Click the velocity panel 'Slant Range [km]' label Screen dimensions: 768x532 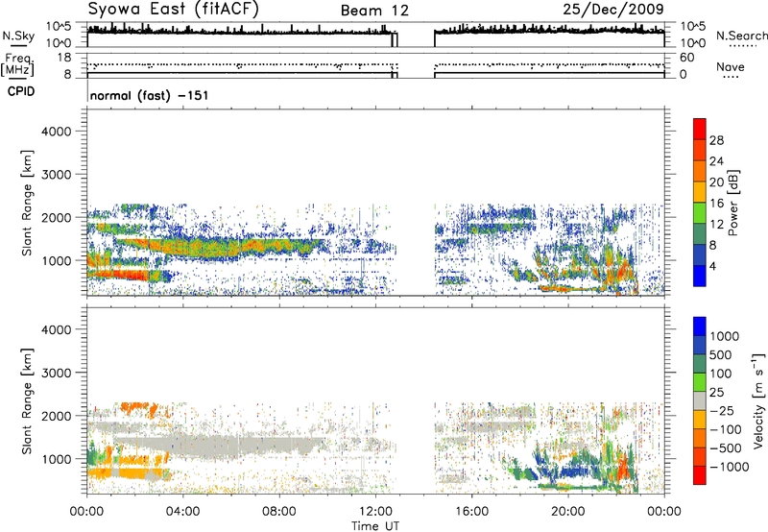[x=27, y=400]
